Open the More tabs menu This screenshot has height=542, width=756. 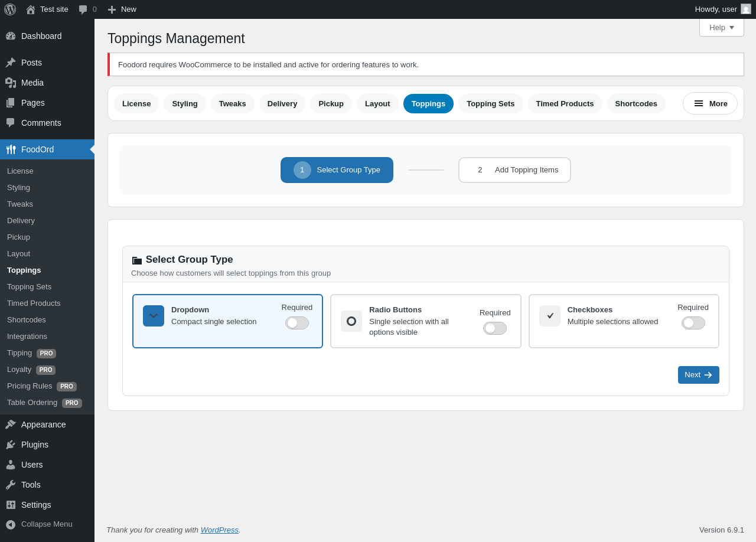pos(710,103)
